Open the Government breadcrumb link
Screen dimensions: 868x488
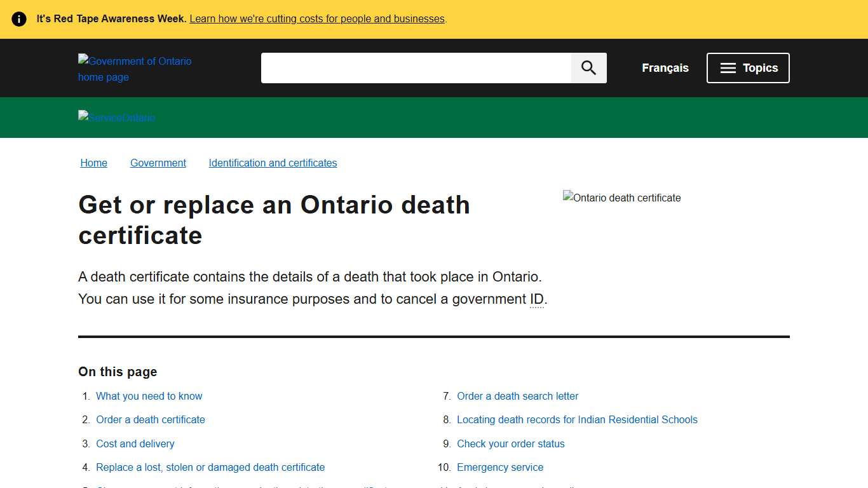pyautogui.click(x=158, y=163)
